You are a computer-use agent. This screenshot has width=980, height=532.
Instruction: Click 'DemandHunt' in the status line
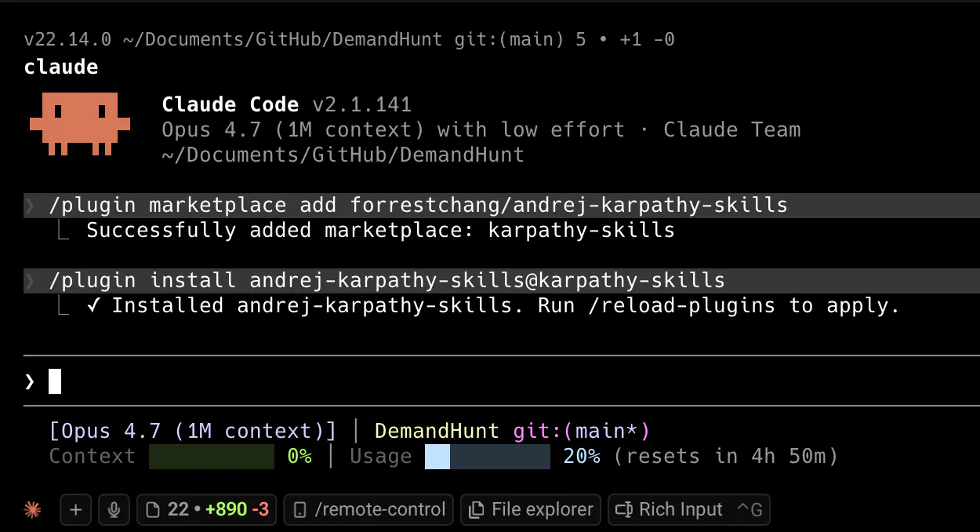[x=437, y=431]
